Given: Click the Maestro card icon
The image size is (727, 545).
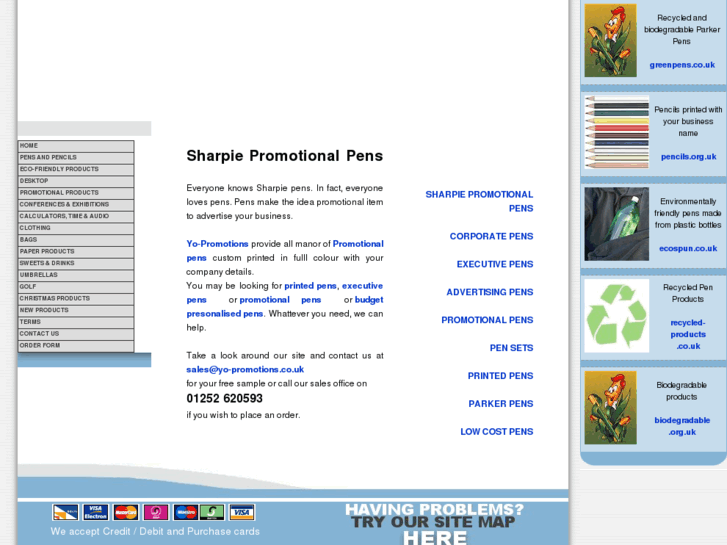Looking at the screenshot, I should [x=186, y=513].
